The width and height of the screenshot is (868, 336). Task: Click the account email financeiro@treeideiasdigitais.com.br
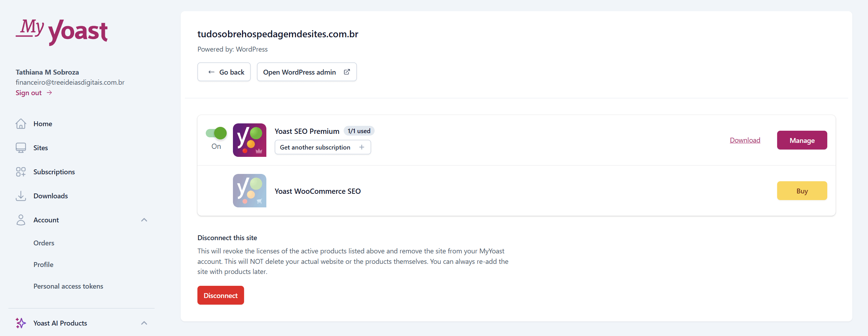(x=70, y=82)
